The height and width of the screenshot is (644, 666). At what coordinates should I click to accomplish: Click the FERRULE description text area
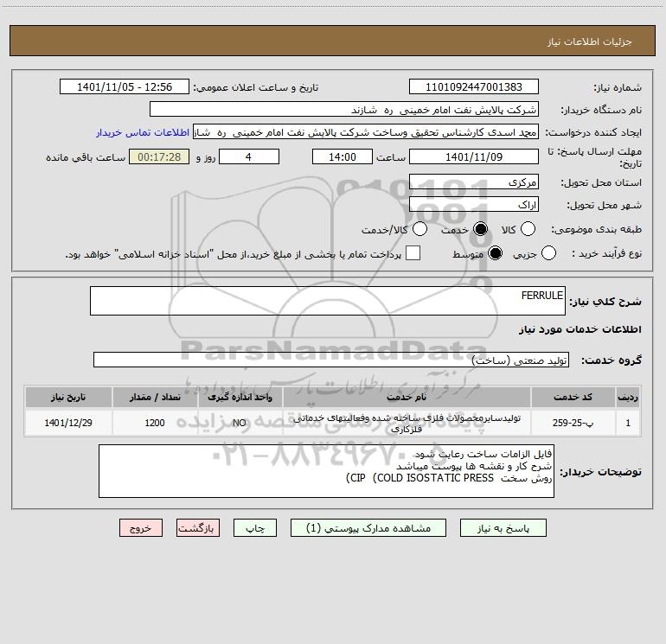click(x=328, y=301)
